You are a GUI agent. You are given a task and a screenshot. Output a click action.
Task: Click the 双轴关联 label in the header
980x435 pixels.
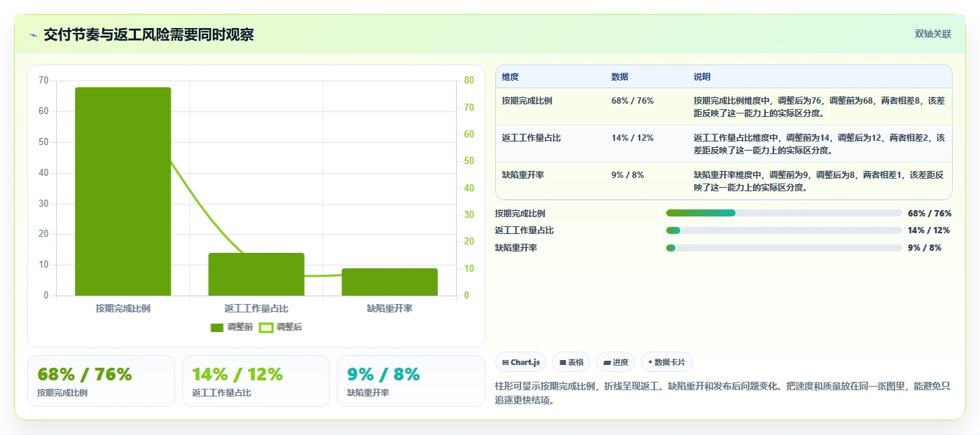click(933, 34)
